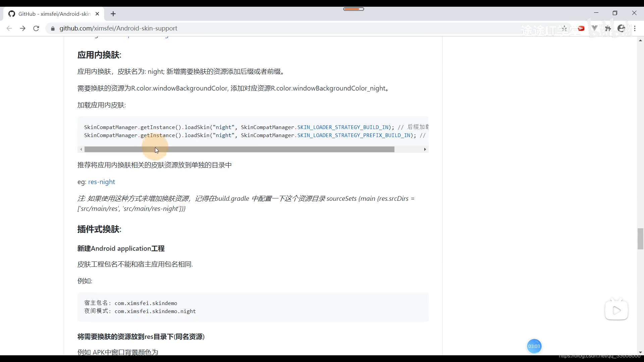This screenshot has width=644, height=362.
Task: Click the 皮肤工程包名不能和宿主应用包名相同 sentence
Action: [x=135, y=264]
